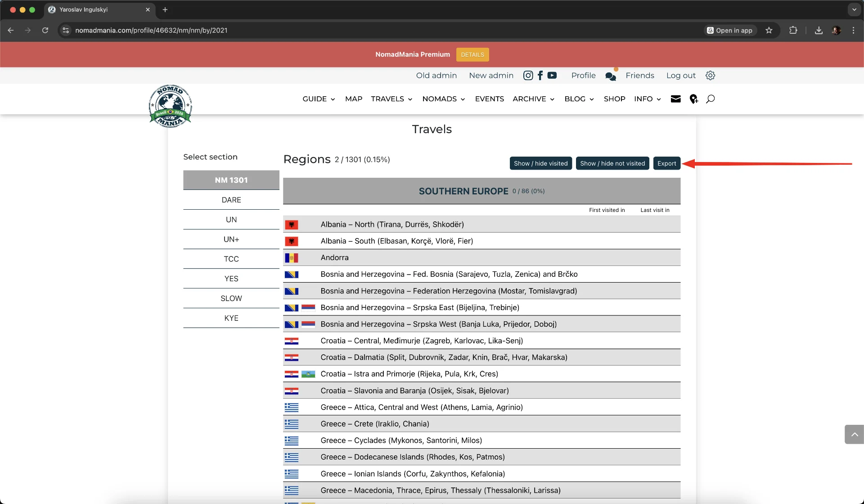The image size is (864, 504).
Task: Click the settings gear icon
Action: click(x=710, y=76)
